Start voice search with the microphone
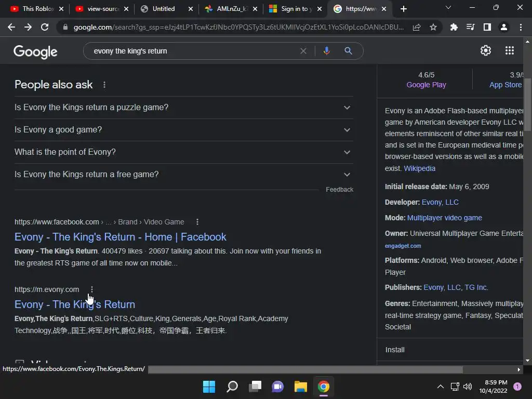 click(326, 51)
